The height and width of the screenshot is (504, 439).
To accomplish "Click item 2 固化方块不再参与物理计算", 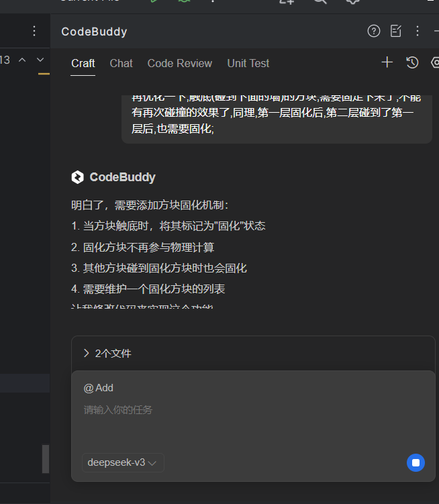I will [142, 247].
